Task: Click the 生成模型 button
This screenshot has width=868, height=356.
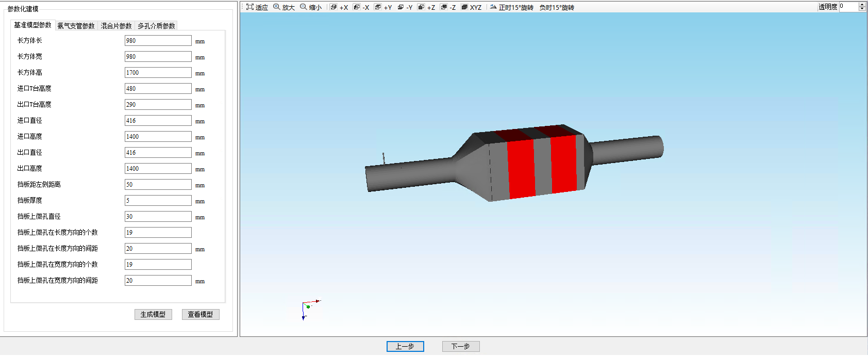Action: tap(153, 314)
